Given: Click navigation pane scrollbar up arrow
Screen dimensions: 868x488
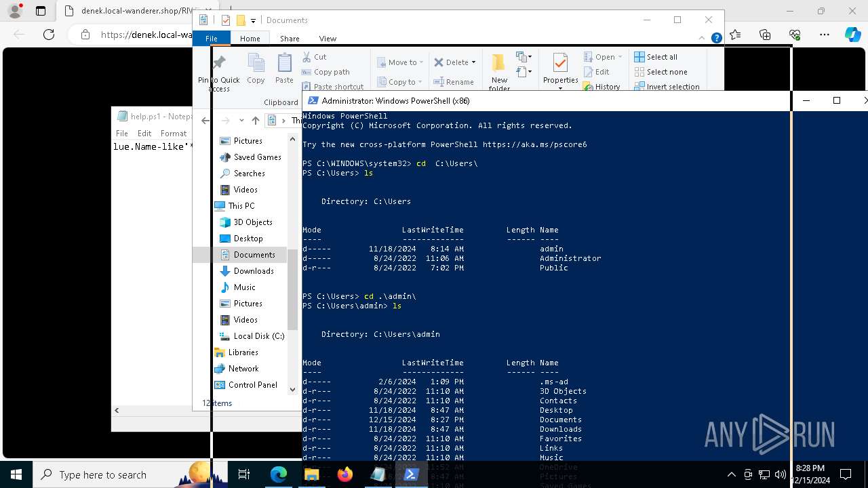Looking at the screenshot, I should (x=293, y=139).
